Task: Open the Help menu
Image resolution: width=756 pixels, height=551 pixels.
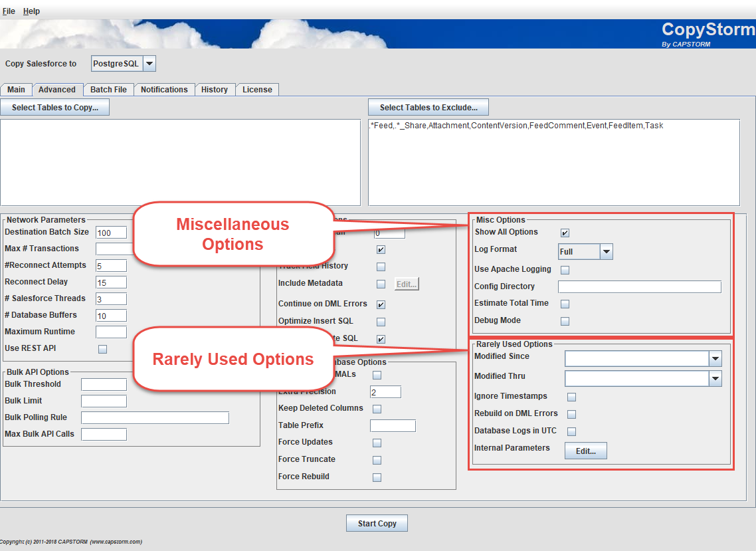Action: tap(31, 11)
